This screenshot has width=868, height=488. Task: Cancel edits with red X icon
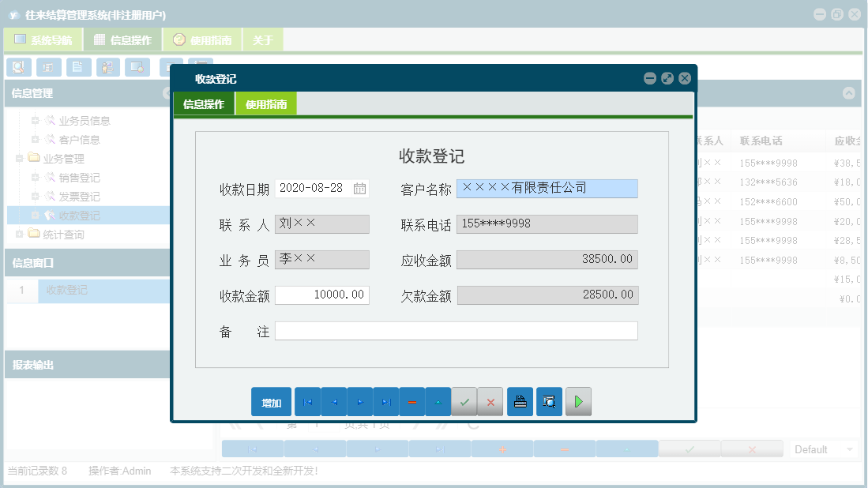coord(490,401)
